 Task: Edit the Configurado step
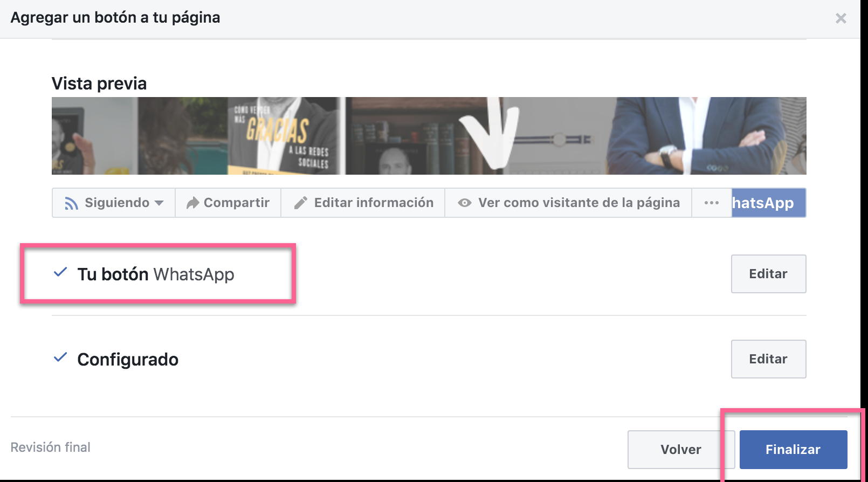coord(768,359)
